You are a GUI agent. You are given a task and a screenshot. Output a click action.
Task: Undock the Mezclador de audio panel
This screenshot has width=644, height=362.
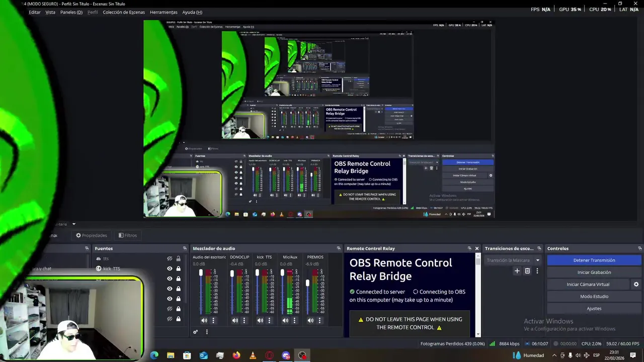(x=339, y=248)
